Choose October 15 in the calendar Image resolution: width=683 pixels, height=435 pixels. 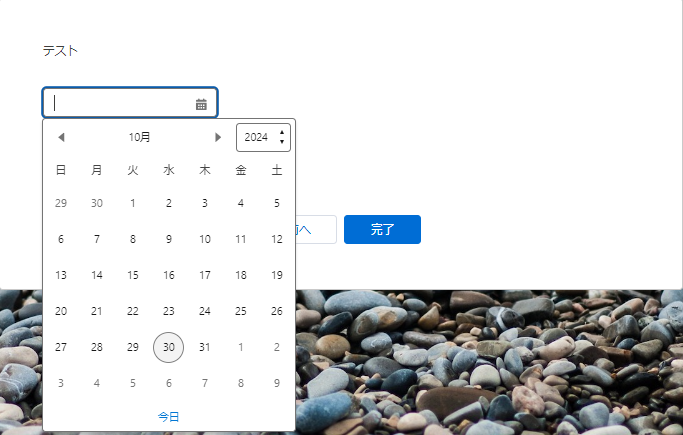133,275
